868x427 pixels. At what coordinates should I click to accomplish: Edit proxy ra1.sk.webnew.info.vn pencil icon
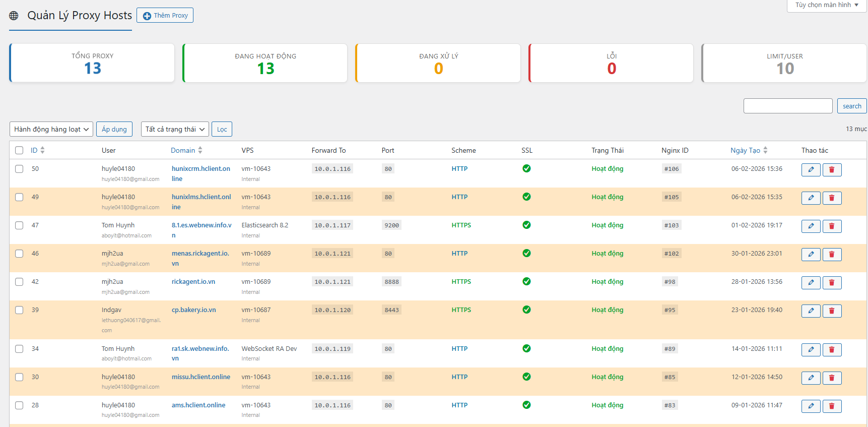click(x=811, y=350)
